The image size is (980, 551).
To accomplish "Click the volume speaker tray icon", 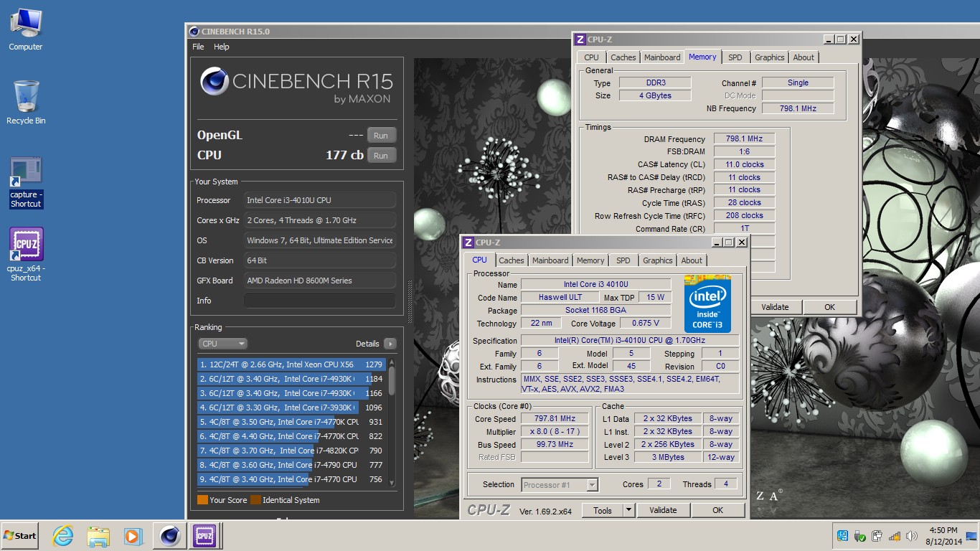I will click(x=912, y=536).
